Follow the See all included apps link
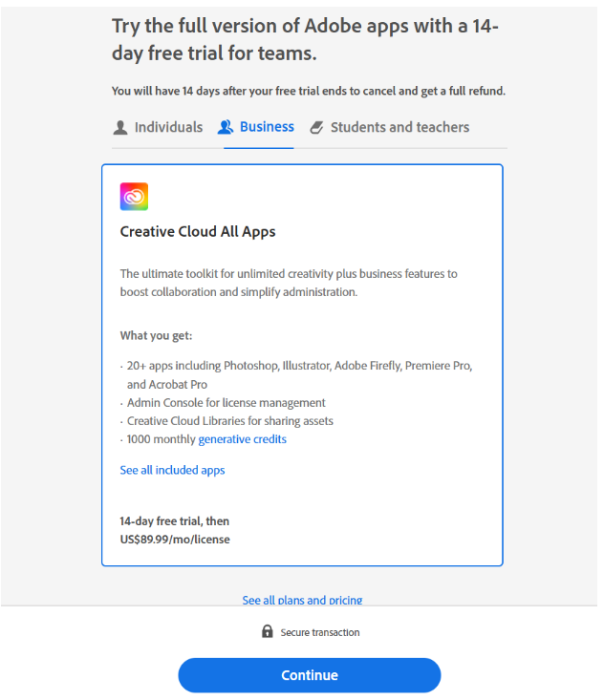This screenshot has height=700, width=604. click(x=172, y=470)
